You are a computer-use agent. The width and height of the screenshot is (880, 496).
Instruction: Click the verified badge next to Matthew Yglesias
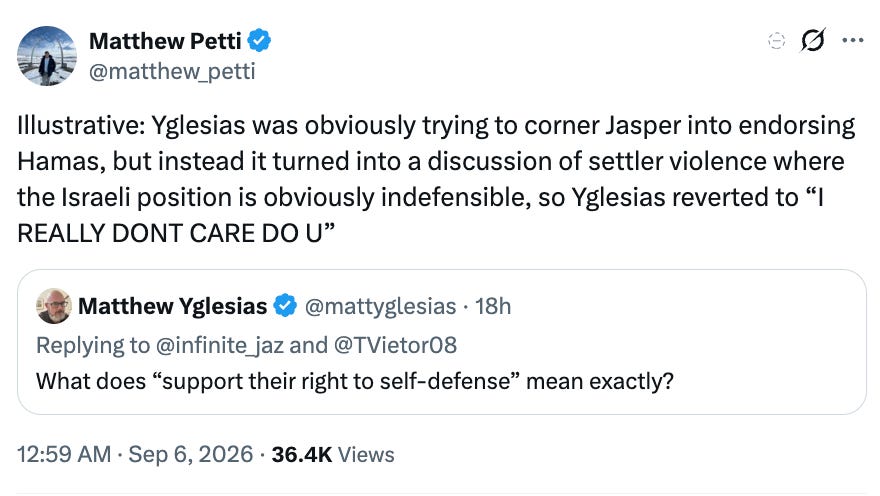[285, 306]
